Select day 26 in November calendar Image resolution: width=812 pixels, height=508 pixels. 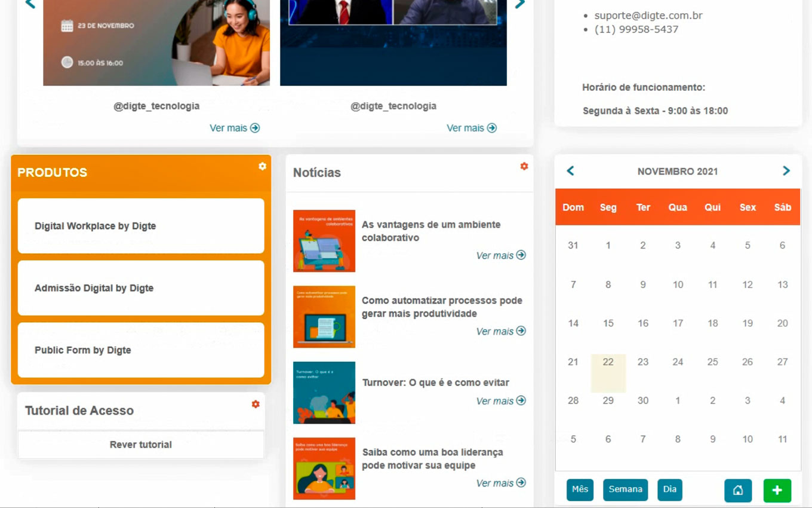pyautogui.click(x=748, y=362)
